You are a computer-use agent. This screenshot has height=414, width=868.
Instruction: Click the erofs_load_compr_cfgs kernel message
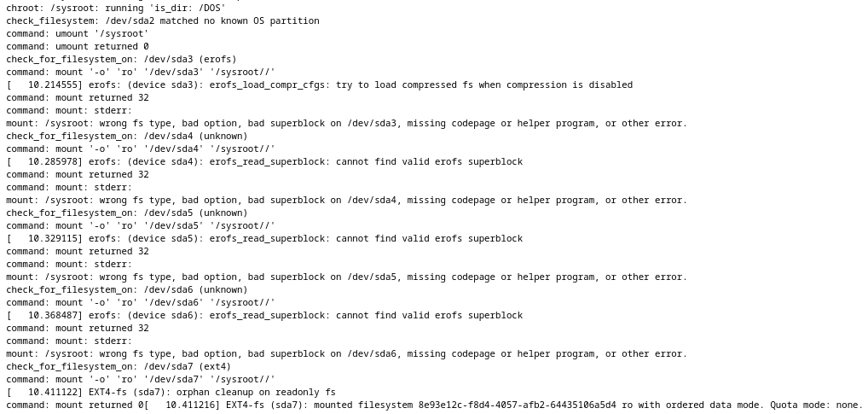click(319, 85)
